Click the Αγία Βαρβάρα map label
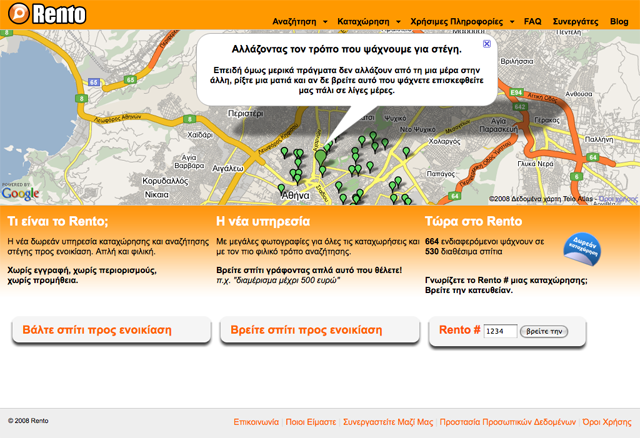This screenshot has width=640, height=438. click(189, 162)
